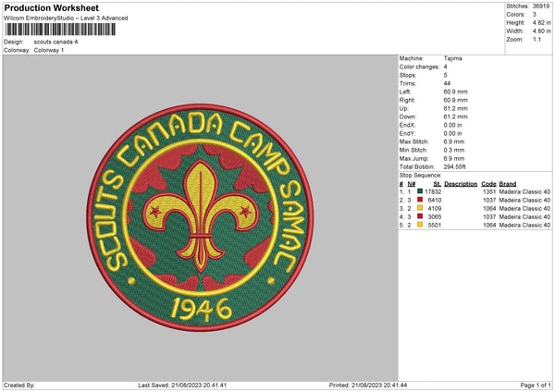Click thread code 1037 in stop row 4
555x392 pixels.
point(489,217)
